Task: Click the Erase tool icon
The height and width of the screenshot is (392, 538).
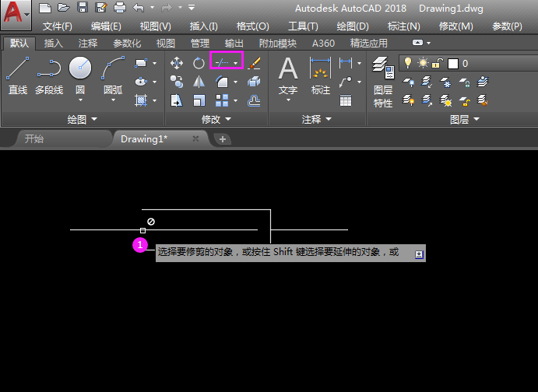Action: point(254,63)
